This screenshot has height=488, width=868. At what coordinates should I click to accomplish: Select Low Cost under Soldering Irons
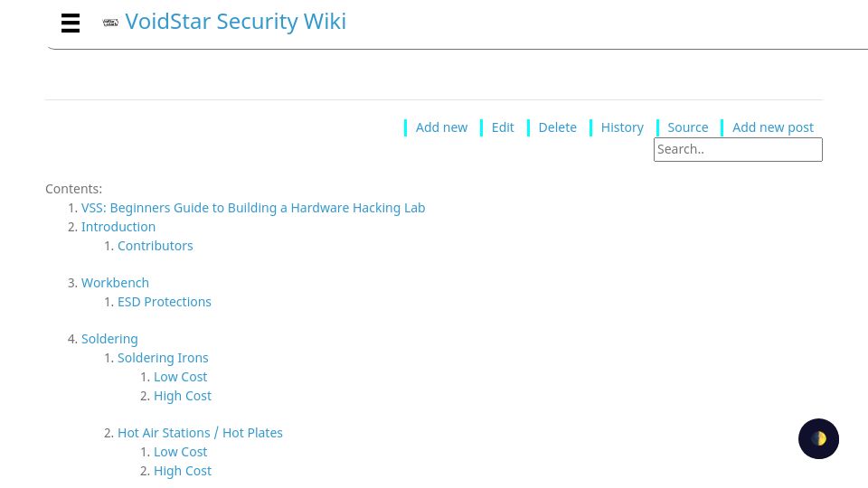point(181,377)
